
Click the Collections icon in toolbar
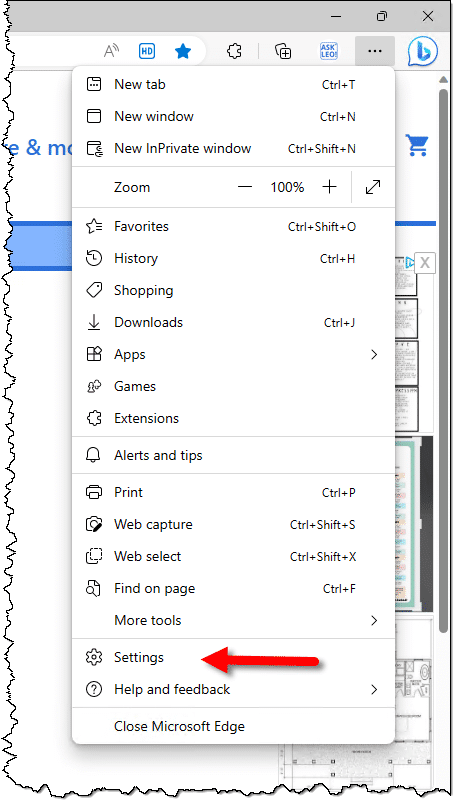(x=283, y=51)
